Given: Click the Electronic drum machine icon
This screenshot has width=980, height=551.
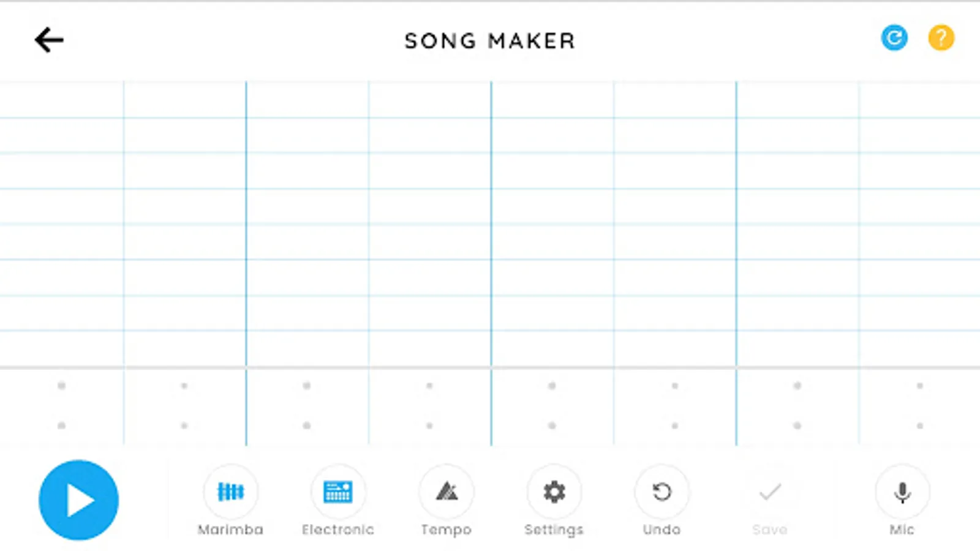Looking at the screenshot, I should pos(338,492).
